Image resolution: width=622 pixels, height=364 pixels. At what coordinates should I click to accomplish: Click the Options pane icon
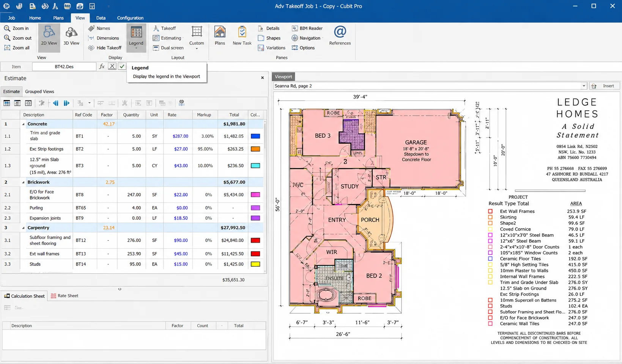pos(295,48)
